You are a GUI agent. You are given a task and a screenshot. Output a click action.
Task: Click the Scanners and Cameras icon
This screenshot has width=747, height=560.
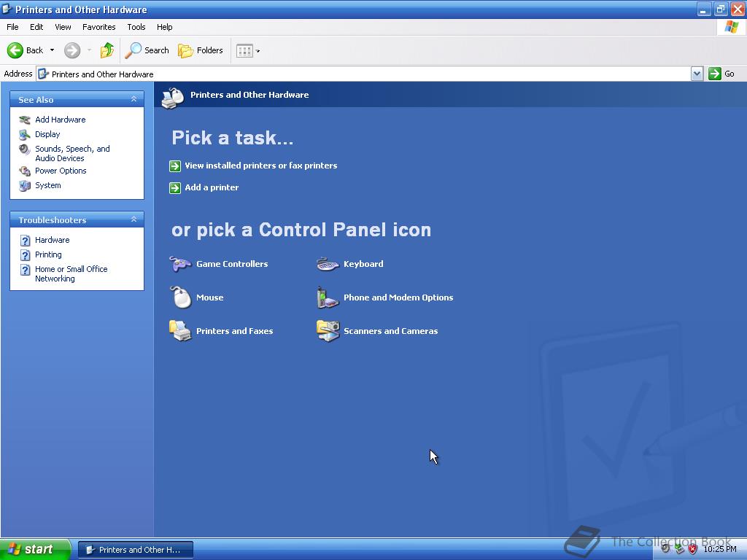click(328, 330)
